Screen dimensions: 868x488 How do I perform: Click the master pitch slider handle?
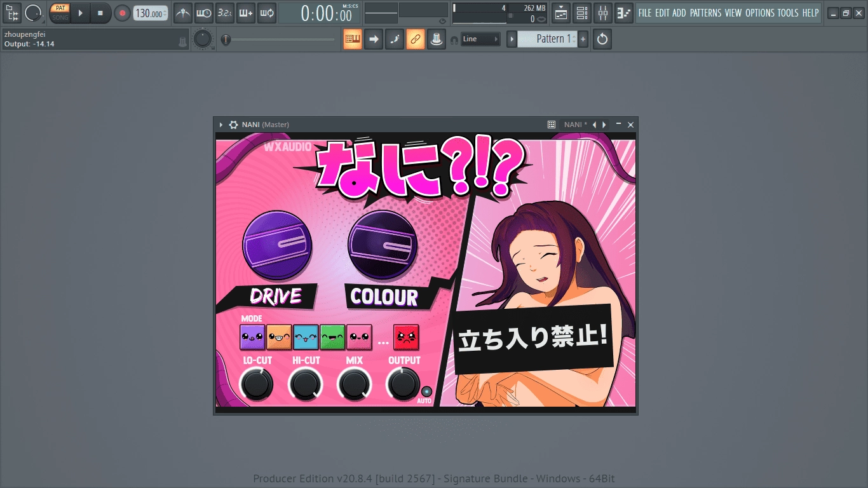pyautogui.click(x=226, y=39)
